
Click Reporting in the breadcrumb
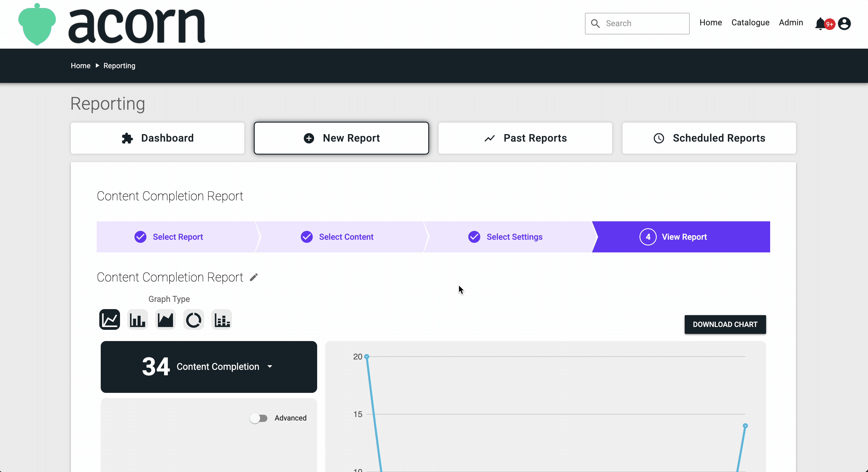click(x=119, y=66)
